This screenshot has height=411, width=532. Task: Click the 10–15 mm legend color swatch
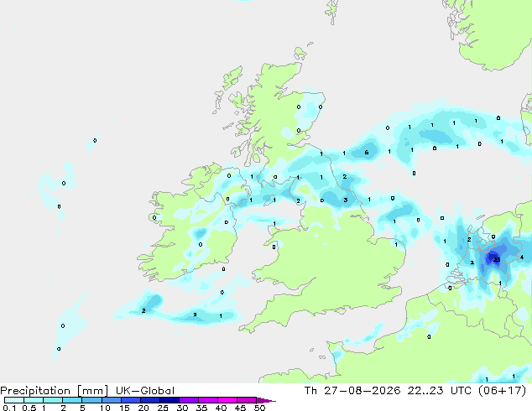[x=111, y=400]
